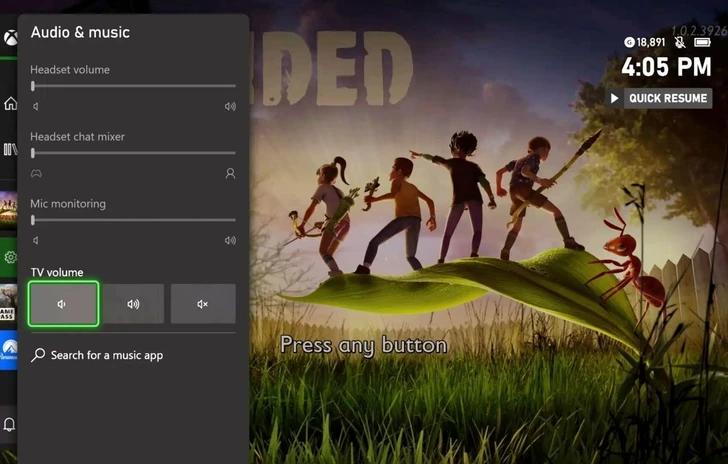Mute the TV volume

tap(203, 304)
